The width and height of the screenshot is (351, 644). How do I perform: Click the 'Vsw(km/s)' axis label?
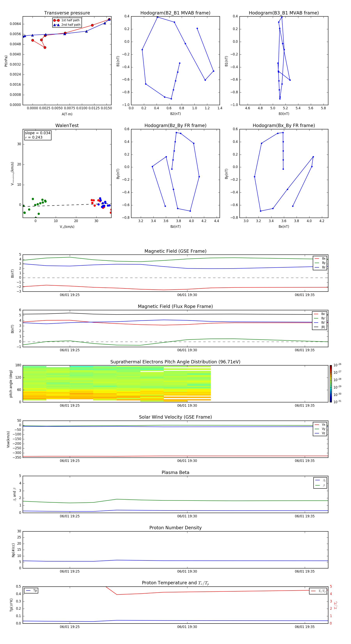tap(8, 439)
